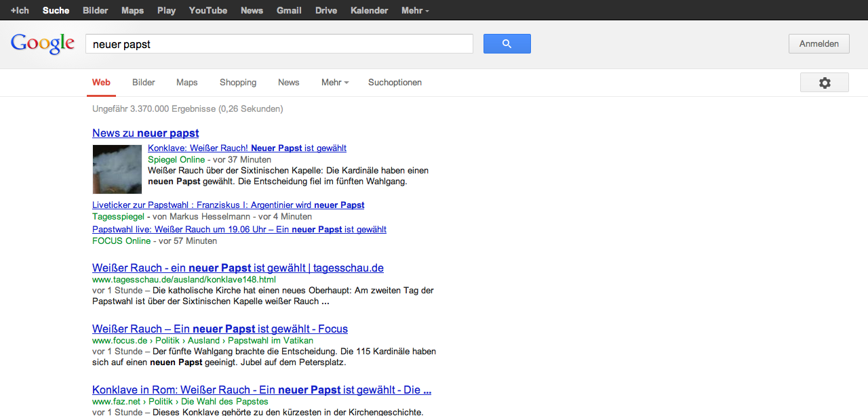
Task: Switch to the Bilder results tab
Action: pyautogui.click(x=144, y=83)
